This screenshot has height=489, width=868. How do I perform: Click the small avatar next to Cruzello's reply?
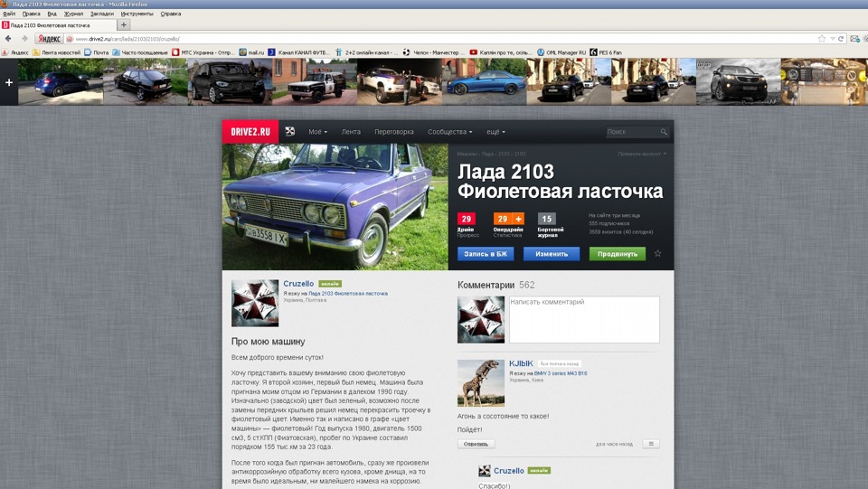click(485, 470)
